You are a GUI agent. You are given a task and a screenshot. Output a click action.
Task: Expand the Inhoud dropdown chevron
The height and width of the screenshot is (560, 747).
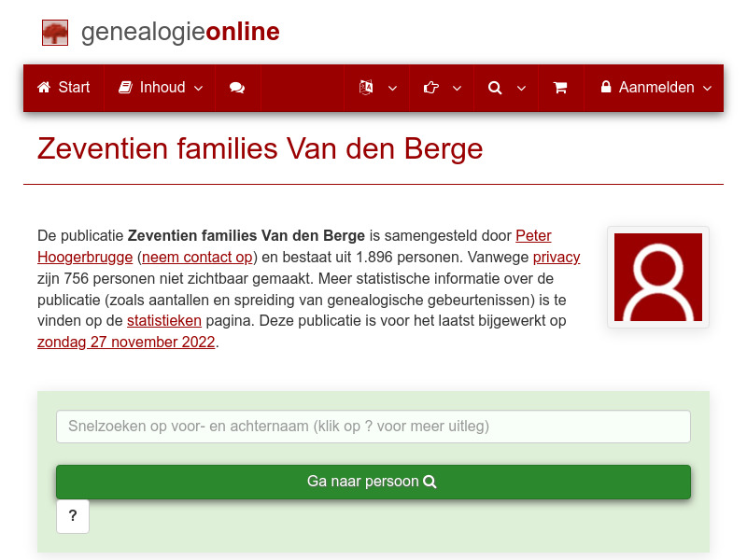[198, 88]
